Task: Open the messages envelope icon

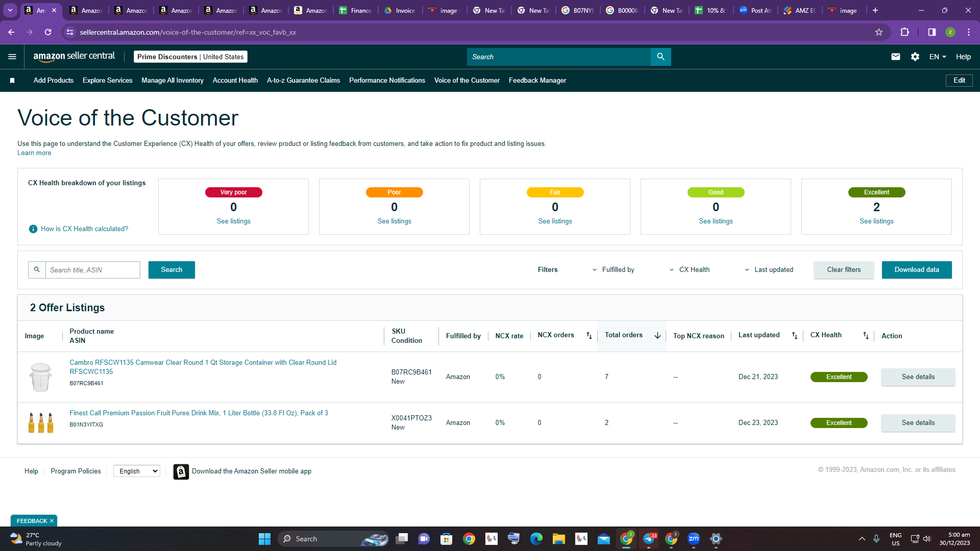Action: (x=895, y=57)
